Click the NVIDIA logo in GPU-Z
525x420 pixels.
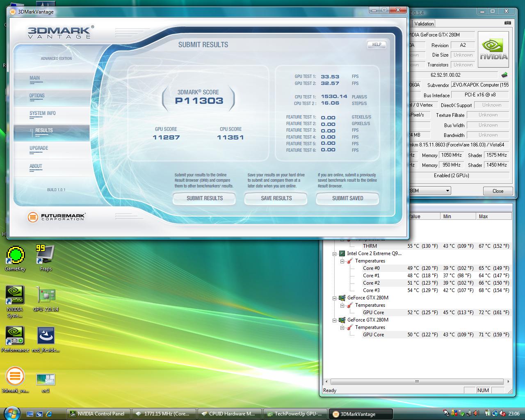tap(493, 49)
